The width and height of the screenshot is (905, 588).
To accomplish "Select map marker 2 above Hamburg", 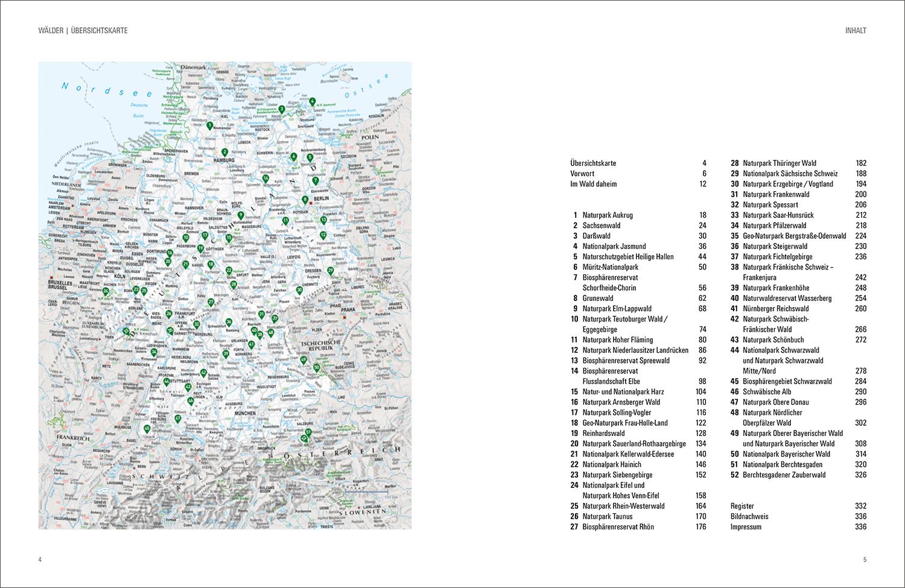I will point(224,153).
